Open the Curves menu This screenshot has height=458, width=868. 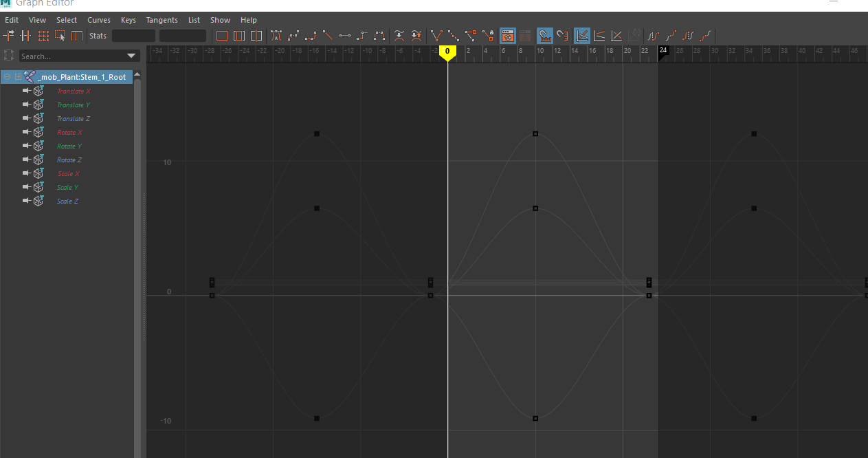click(98, 20)
